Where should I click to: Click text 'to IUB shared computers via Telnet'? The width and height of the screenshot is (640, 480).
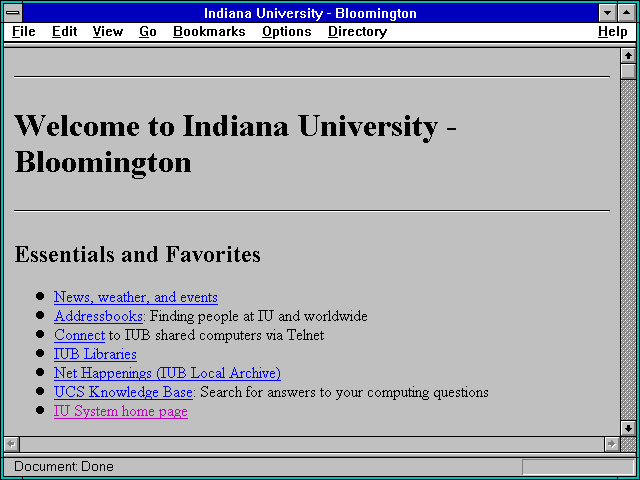pyautogui.click(x=216, y=335)
